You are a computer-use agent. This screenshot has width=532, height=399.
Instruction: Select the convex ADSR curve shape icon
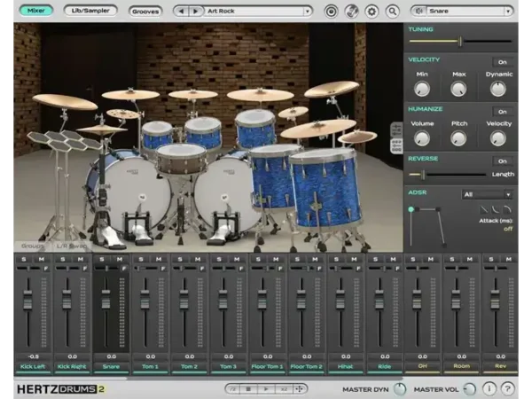click(x=507, y=209)
